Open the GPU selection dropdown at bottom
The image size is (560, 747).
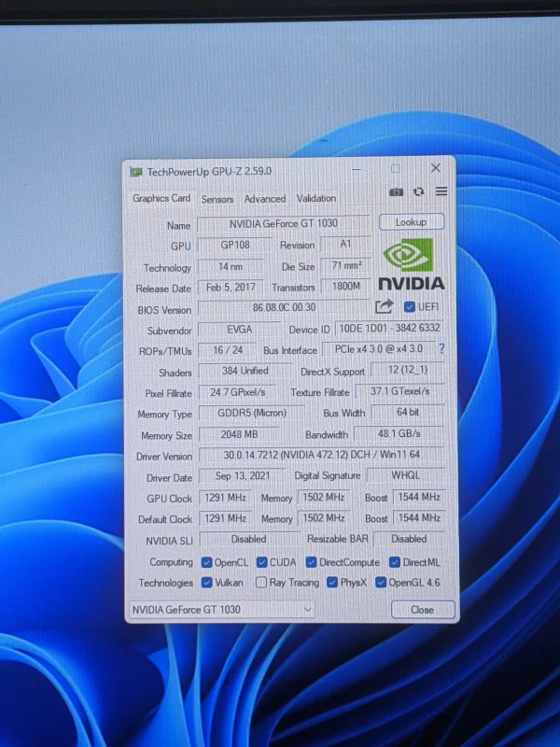tap(222, 610)
